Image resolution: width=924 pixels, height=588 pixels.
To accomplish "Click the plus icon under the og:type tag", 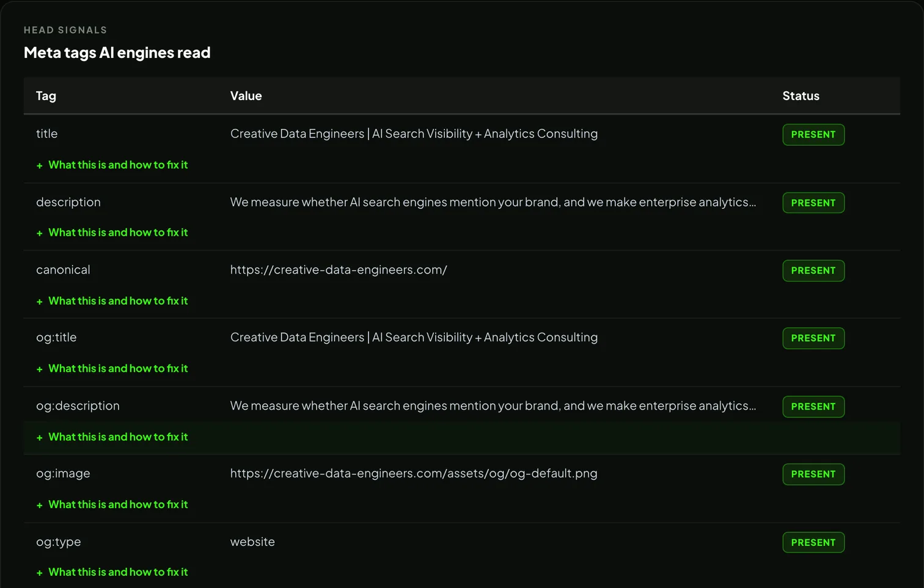I will coord(39,573).
